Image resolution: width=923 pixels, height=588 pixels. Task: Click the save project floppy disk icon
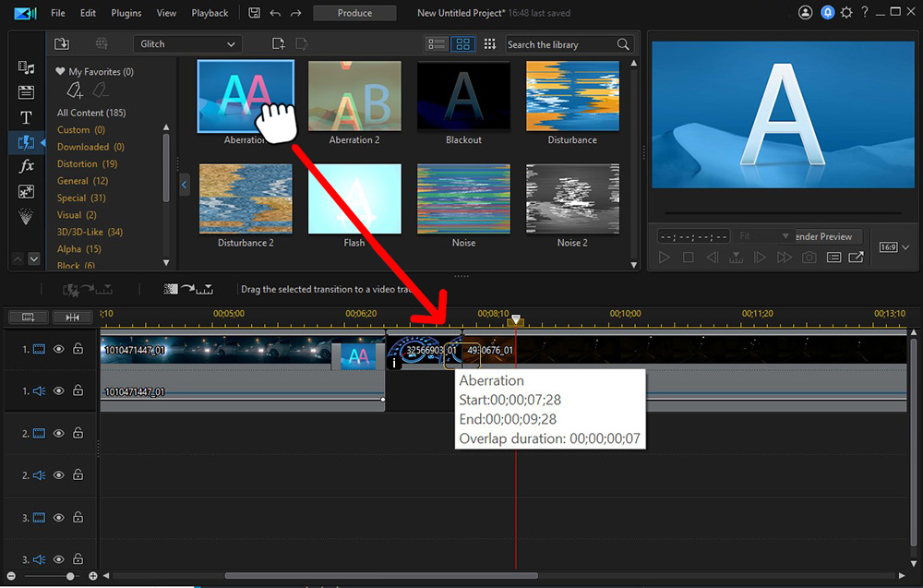point(254,13)
